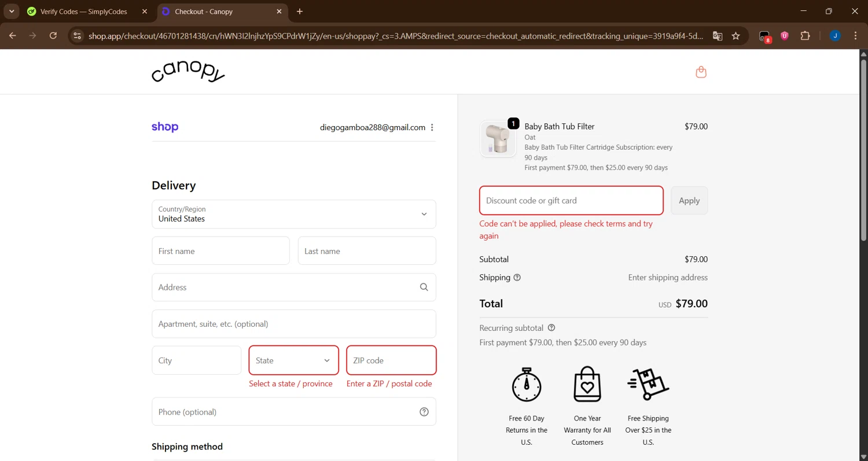Open the account options three-dot menu

(x=432, y=127)
